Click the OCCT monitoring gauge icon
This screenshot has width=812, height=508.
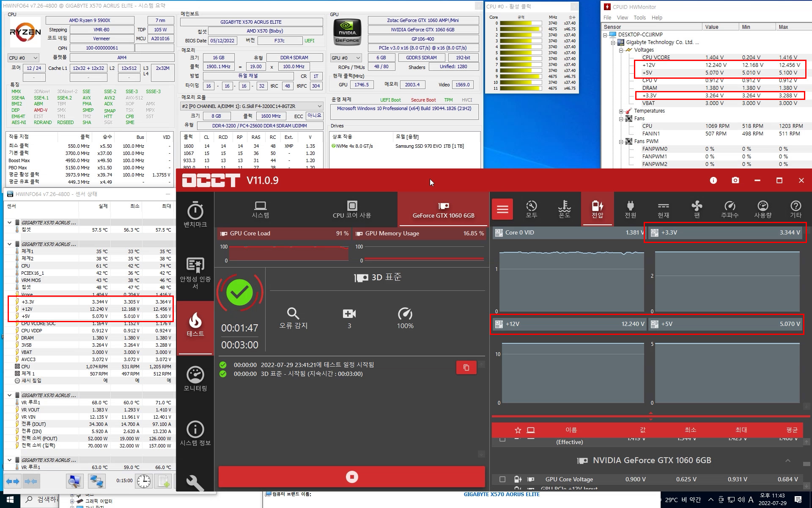click(195, 375)
